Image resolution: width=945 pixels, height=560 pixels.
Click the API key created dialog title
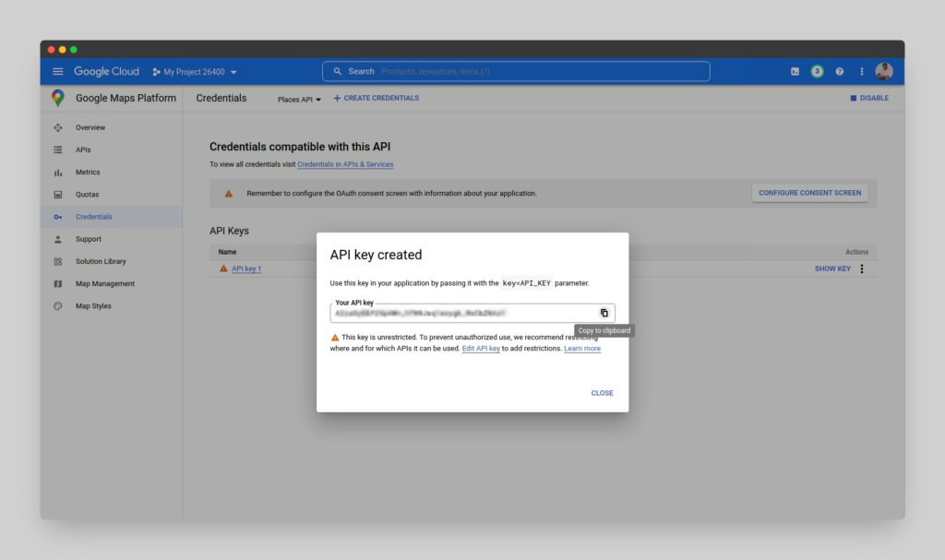tap(376, 255)
